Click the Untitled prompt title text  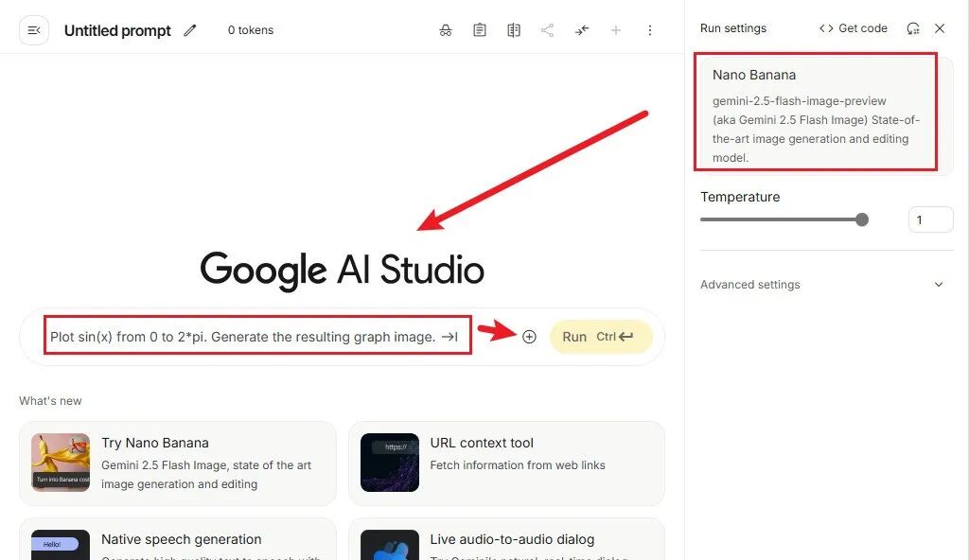click(x=117, y=30)
